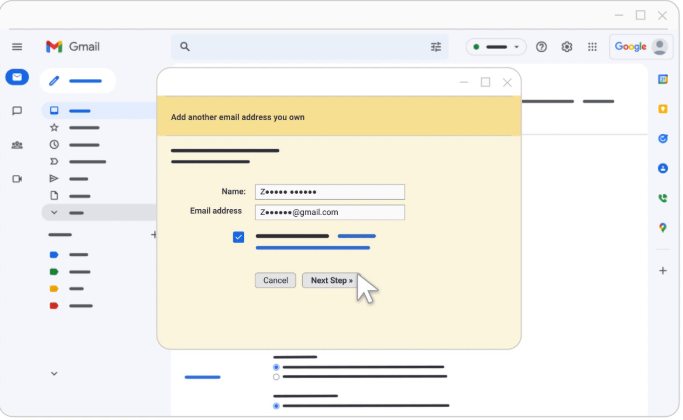Select the green label
This screenshot has height=420, width=683.
coord(54,271)
